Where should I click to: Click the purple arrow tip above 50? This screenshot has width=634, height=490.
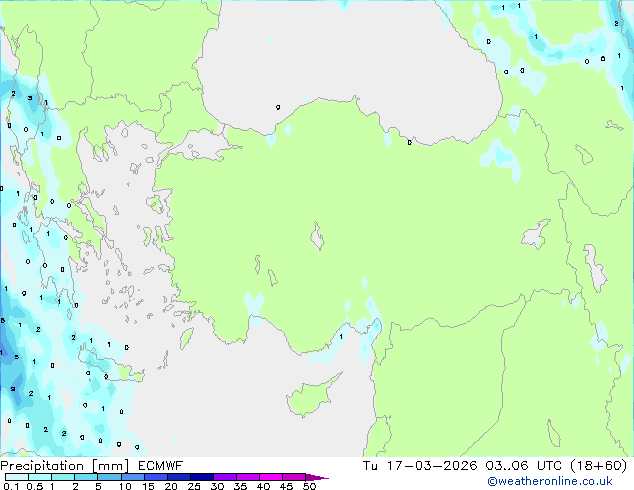point(317,478)
